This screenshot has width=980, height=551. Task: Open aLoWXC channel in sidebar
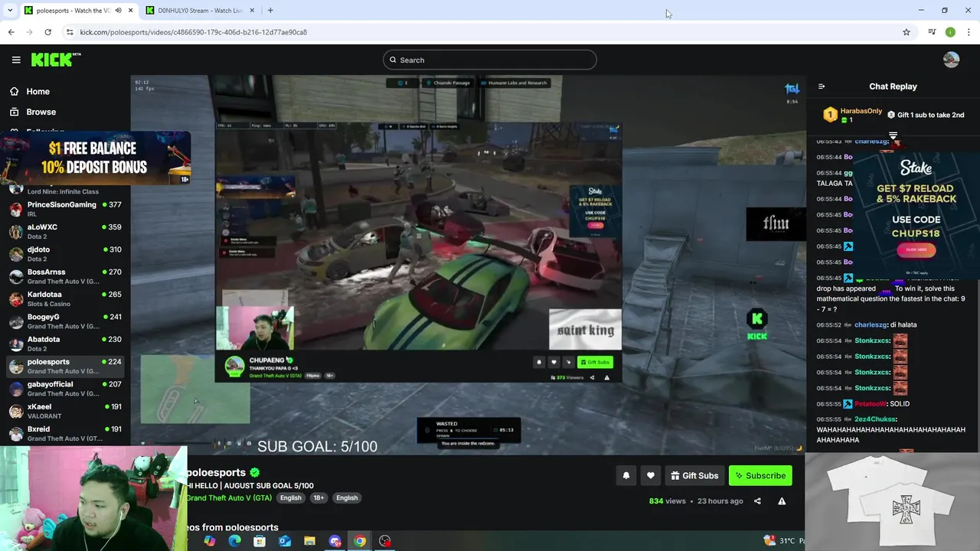(x=65, y=231)
